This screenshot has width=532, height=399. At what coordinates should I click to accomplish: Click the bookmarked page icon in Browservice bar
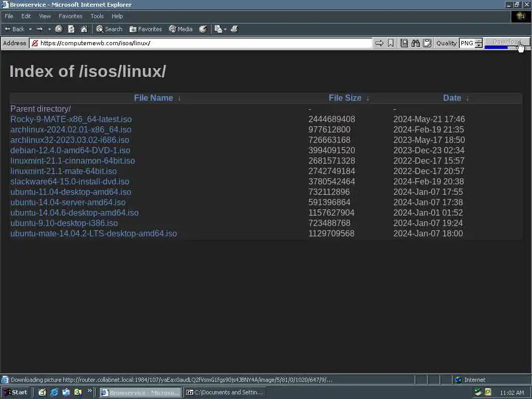click(404, 43)
